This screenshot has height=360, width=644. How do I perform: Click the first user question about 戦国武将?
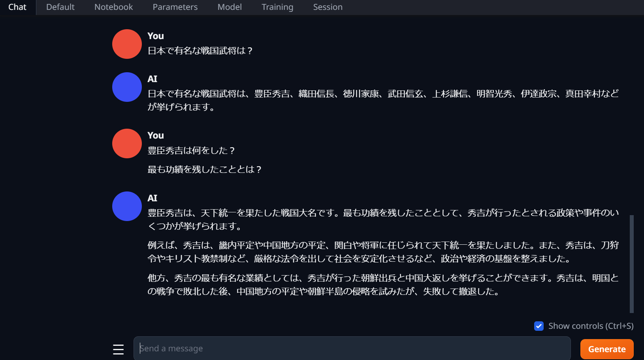click(200, 51)
